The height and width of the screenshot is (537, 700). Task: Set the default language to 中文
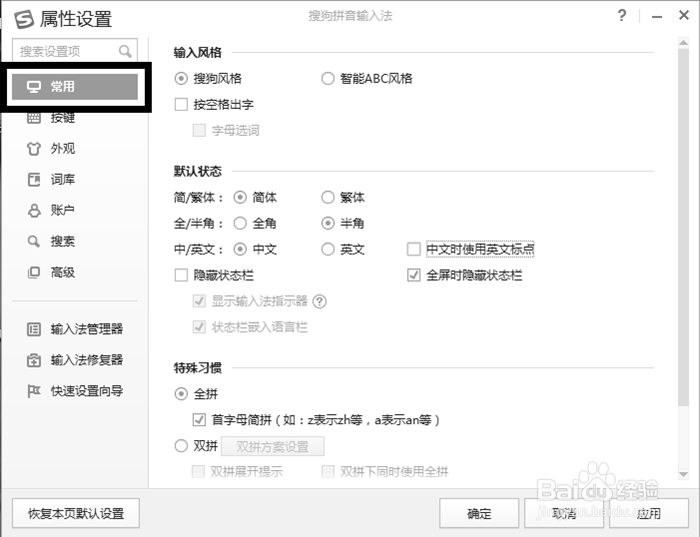[240, 249]
